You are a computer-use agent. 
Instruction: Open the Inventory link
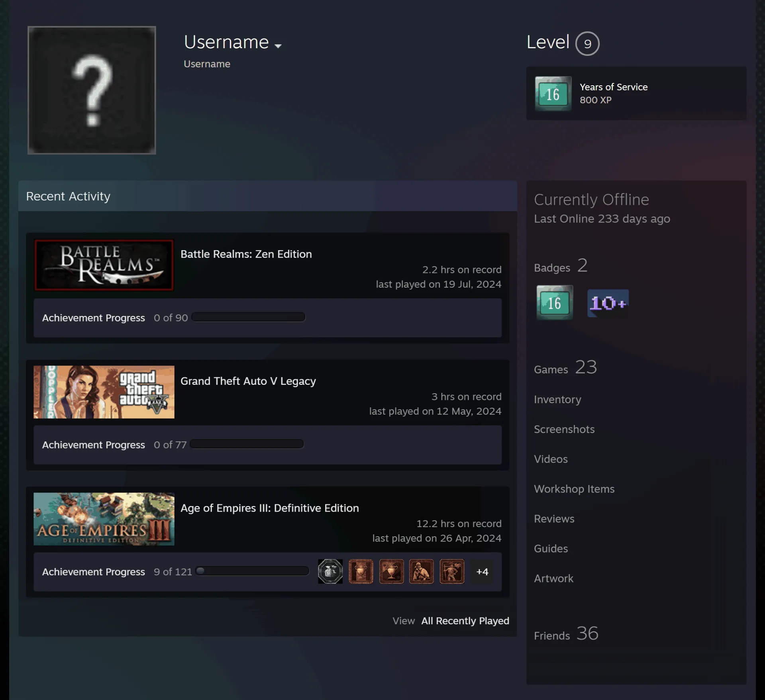click(x=557, y=399)
